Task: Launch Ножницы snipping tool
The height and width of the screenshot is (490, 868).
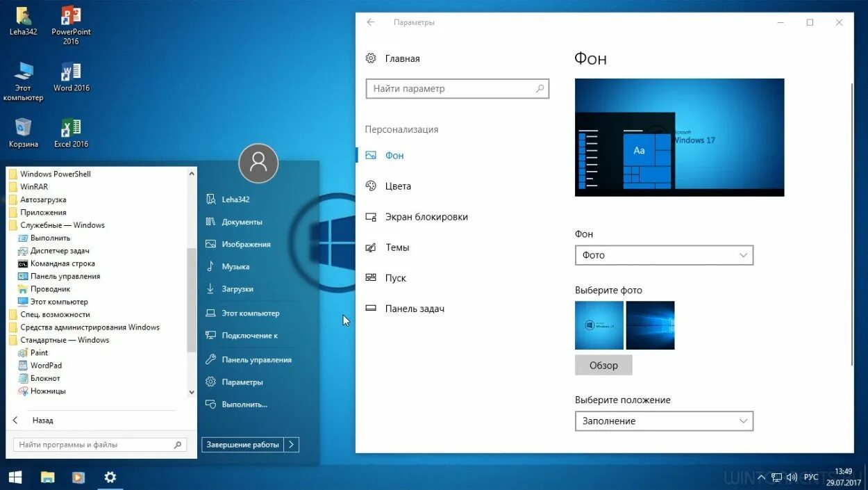Action: [x=48, y=391]
